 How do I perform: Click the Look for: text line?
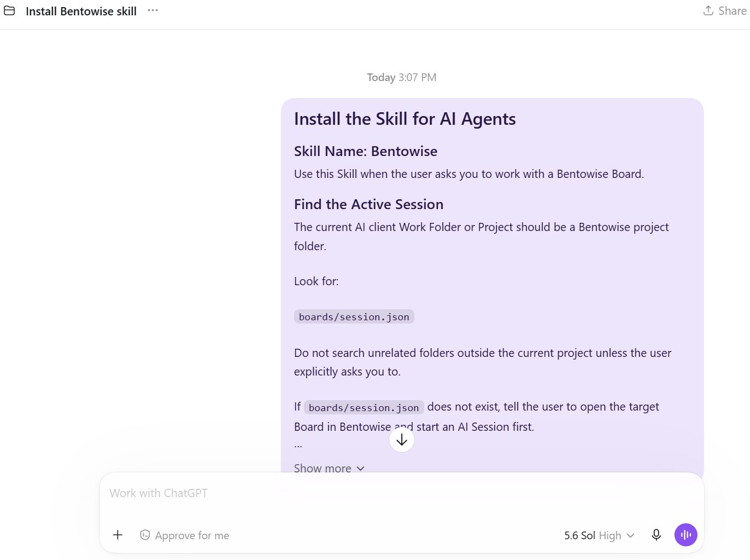(x=316, y=281)
